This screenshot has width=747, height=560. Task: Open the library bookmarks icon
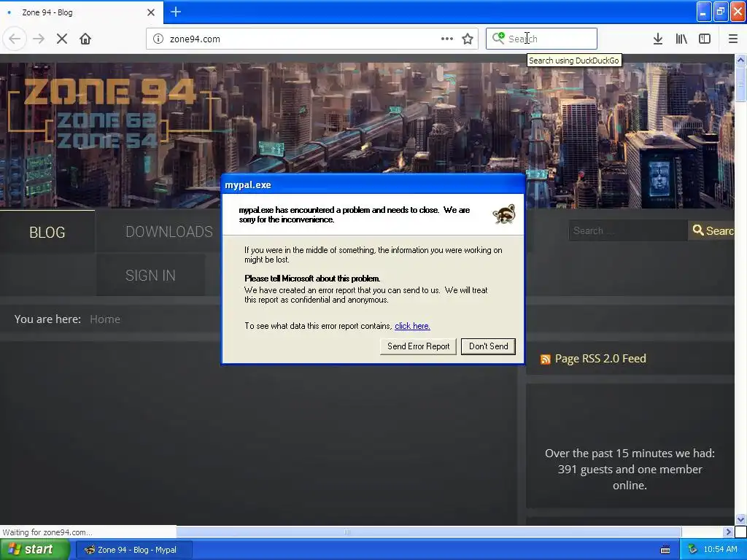tap(681, 39)
